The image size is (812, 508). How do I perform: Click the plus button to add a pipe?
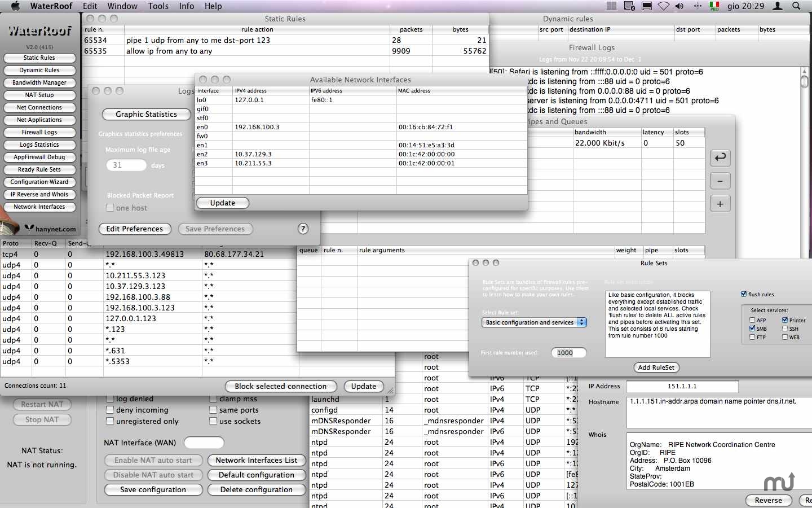[720, 204]
